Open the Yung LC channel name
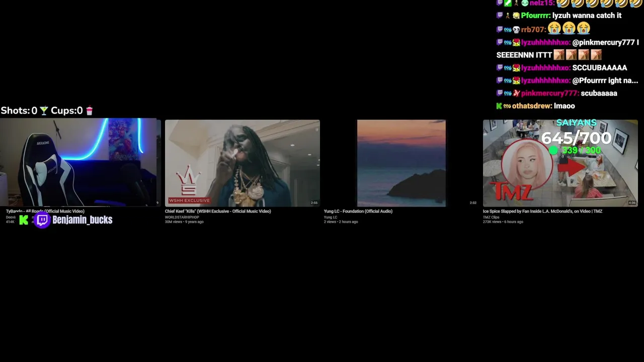The height and width of the screenshot is (362, 644). 331,217
